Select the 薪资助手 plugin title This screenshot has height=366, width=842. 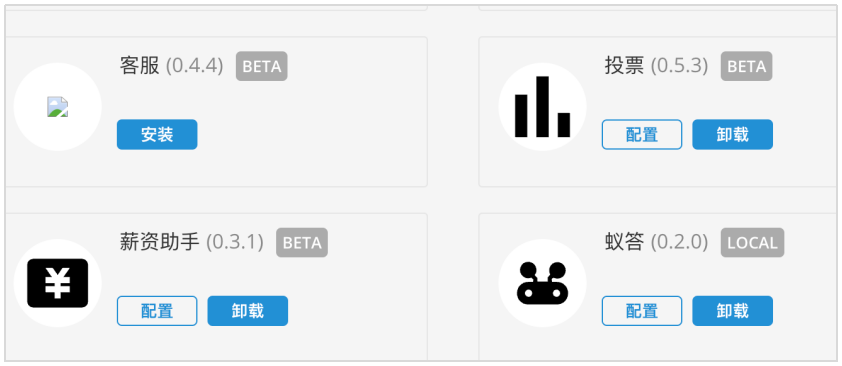tap(159, 243)
